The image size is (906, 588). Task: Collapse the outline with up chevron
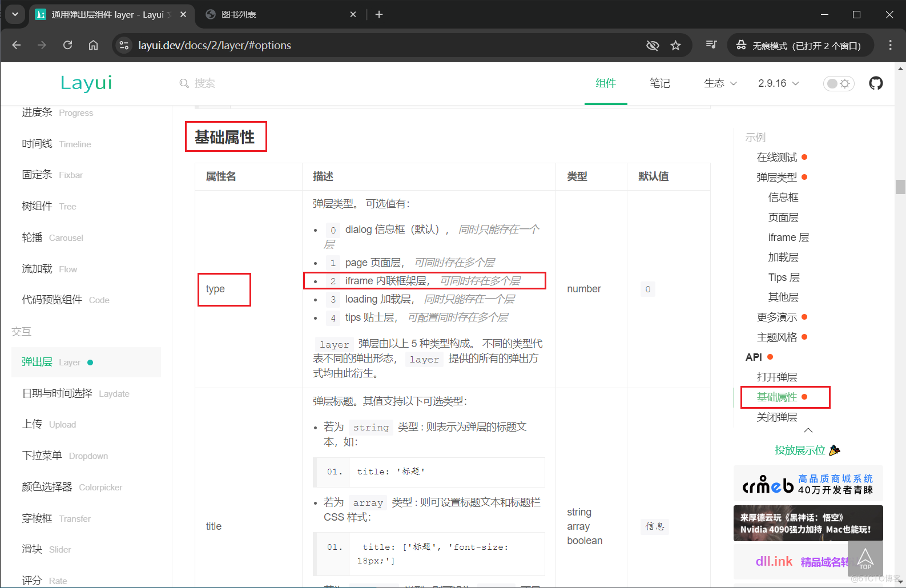tap(808, 430)
